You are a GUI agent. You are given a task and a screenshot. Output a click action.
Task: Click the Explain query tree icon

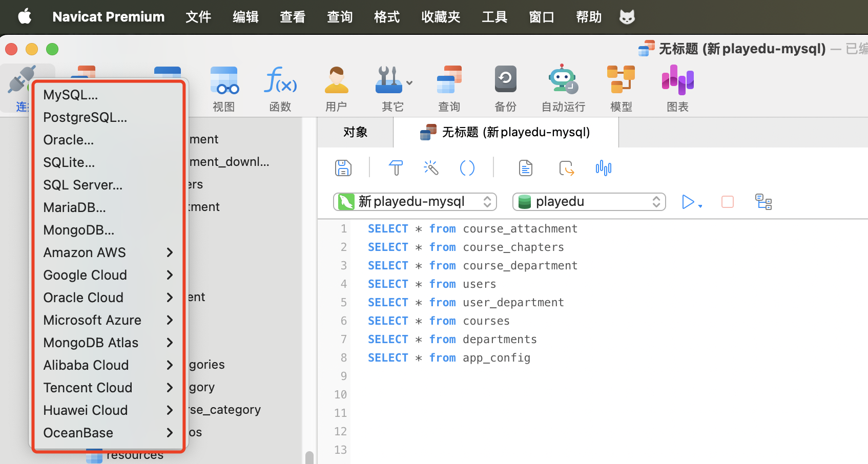pyautogui.click(x=764, y=202)
